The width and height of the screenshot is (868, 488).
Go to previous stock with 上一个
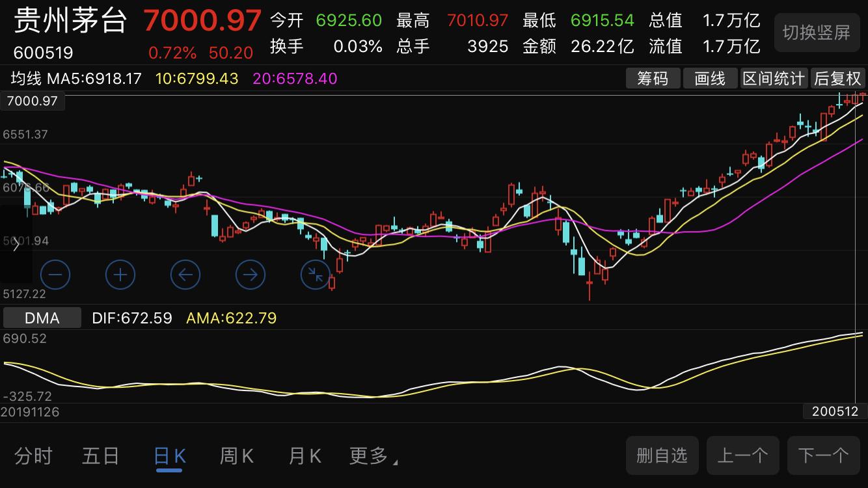click(742, 455)
